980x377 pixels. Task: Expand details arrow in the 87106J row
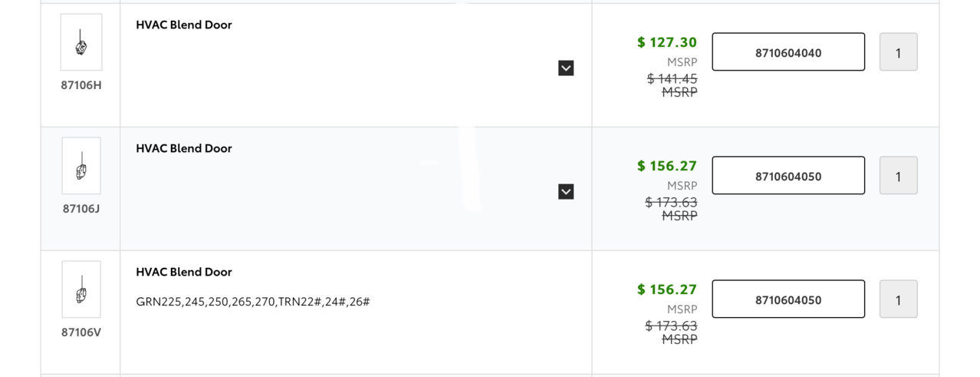coord(566,191)
